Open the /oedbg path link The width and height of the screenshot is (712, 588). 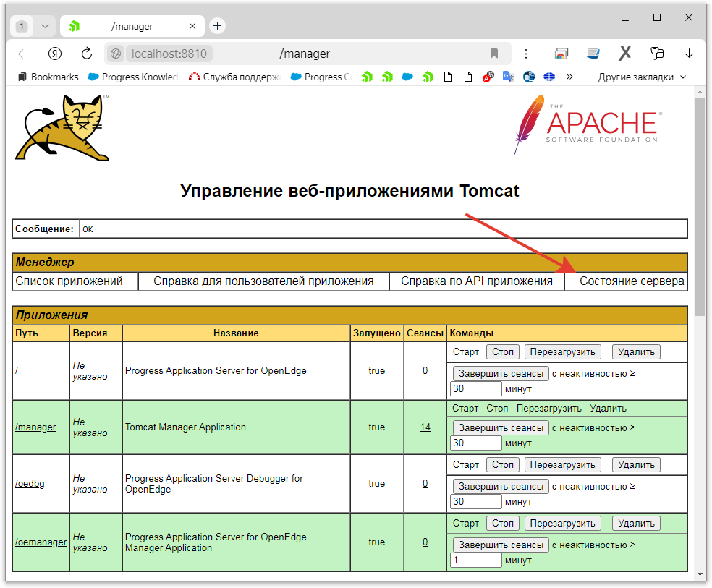coord(30,483)
